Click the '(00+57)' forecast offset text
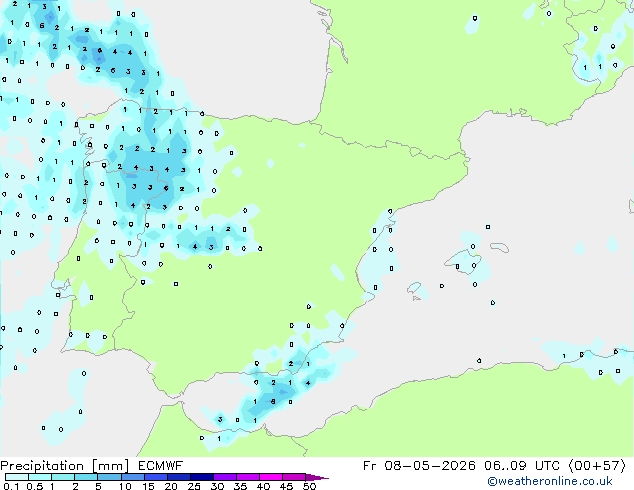Viewport: 634px width, 490px height. 598,466
